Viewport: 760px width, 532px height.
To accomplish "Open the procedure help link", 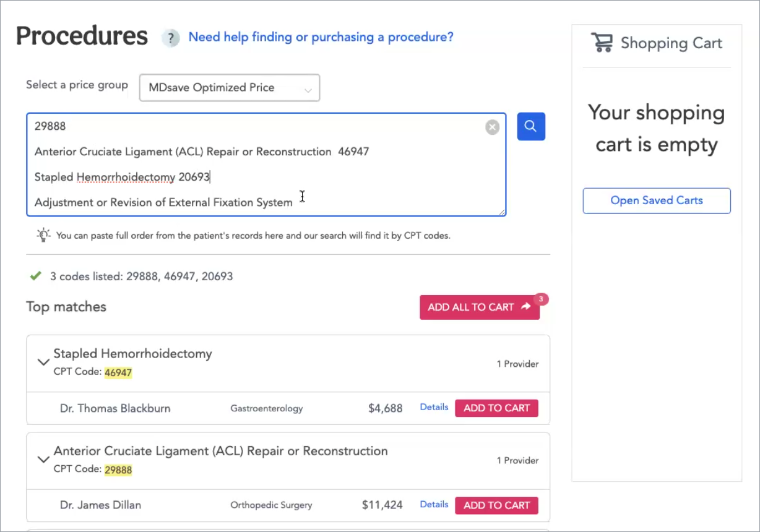I will tap(321, 37).
